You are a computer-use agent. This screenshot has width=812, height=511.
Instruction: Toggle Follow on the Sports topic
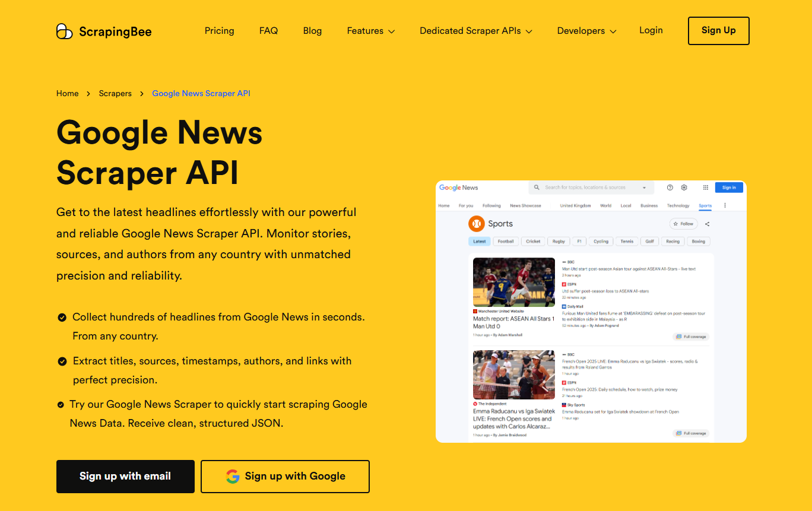(683, 224)
